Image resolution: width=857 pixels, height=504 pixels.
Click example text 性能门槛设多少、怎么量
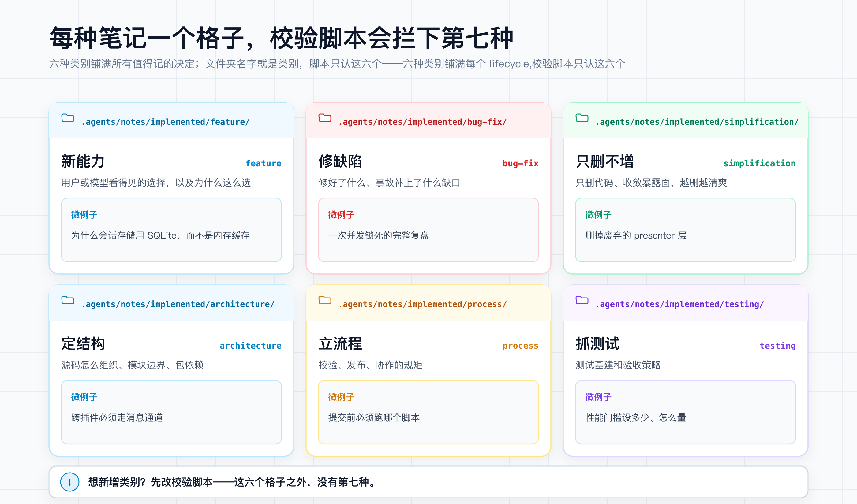pos(636,418)
